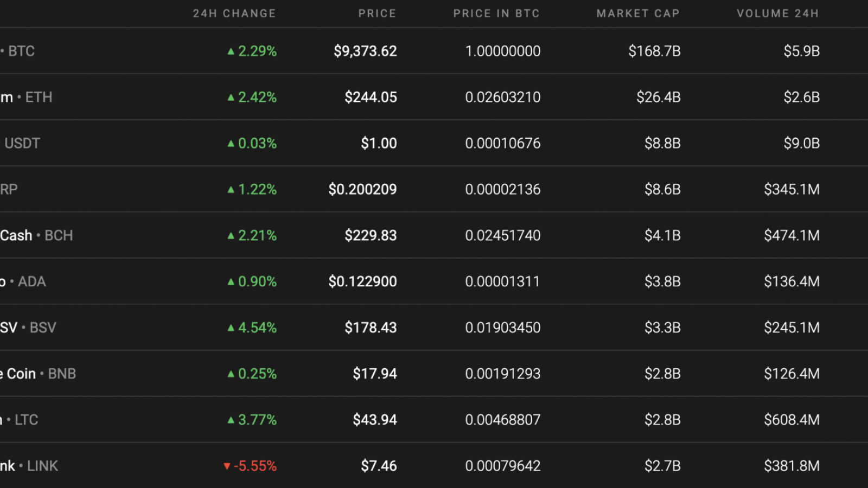Open the Coin • BNB row link
868x488 pixels.
point(38,374)
